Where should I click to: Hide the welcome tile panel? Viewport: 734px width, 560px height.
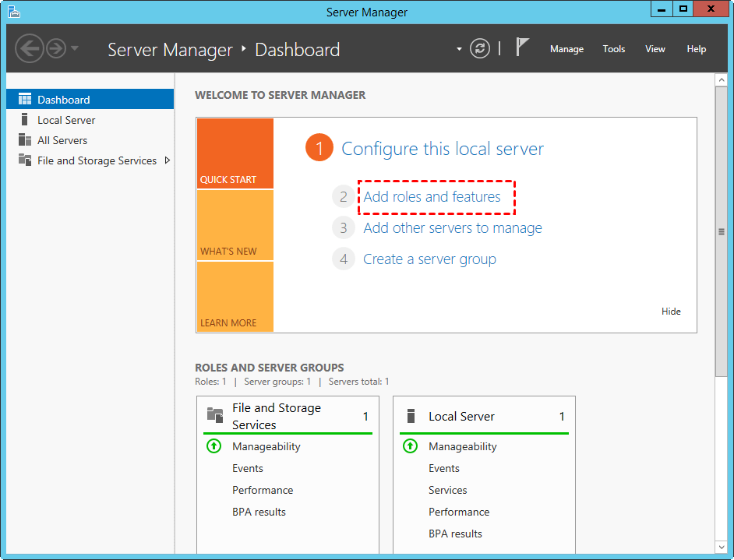(671, 312)
